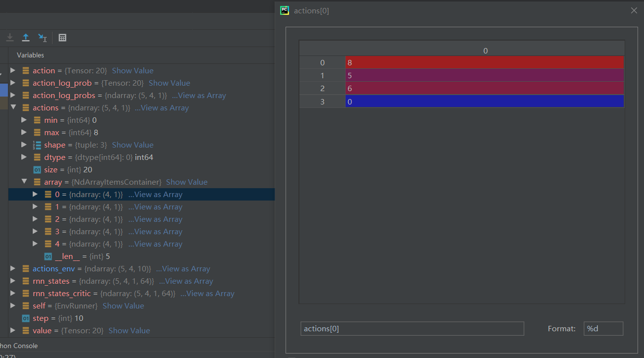Select the step = 10 variable row

click(141, 318)
